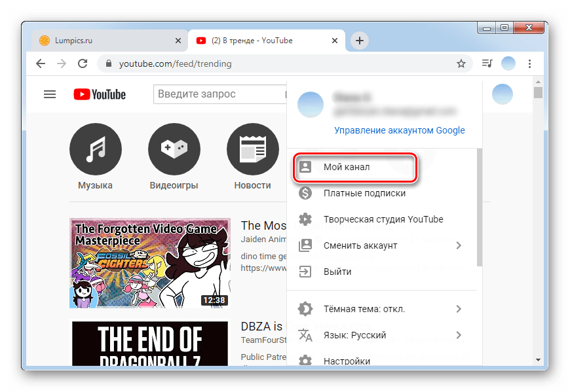Open the YouTube hamburger guide menu
Viewport: 570px width, 392px height.
[x=50, y=94]
